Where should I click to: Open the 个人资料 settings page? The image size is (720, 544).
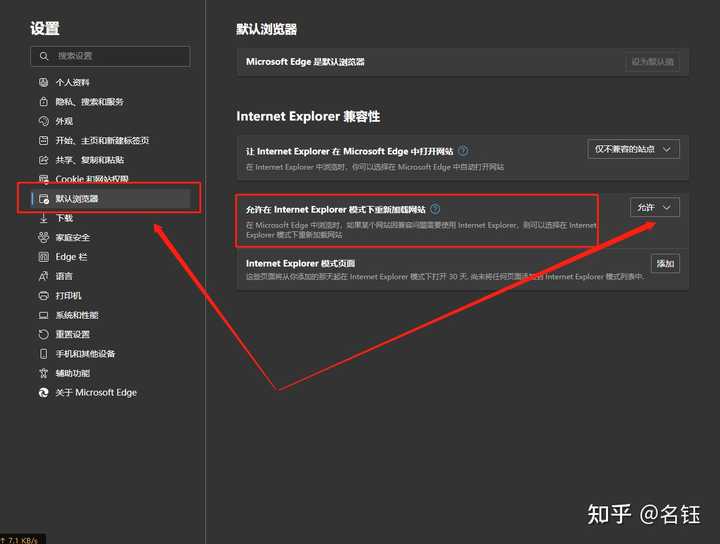coord(73,82)
